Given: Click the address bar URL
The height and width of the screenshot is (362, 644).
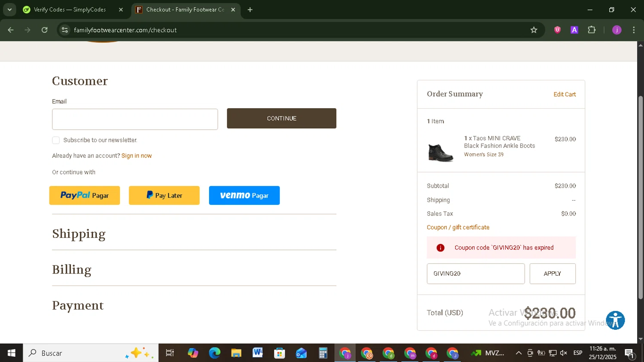Looking at the screenshot, I should (125, 30).
